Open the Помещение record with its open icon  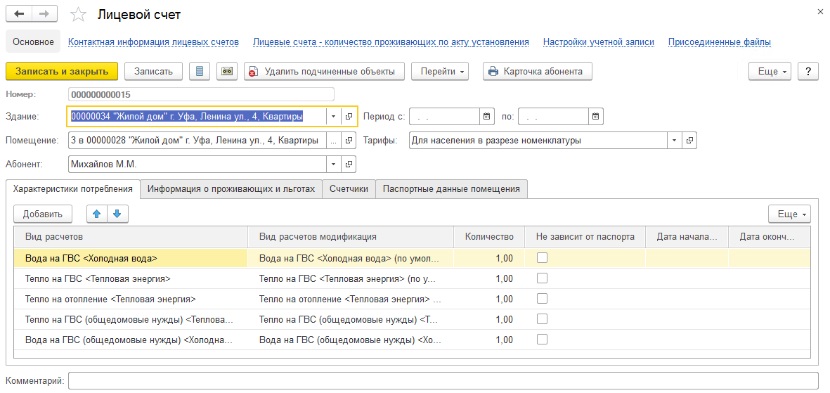(349, 141)
